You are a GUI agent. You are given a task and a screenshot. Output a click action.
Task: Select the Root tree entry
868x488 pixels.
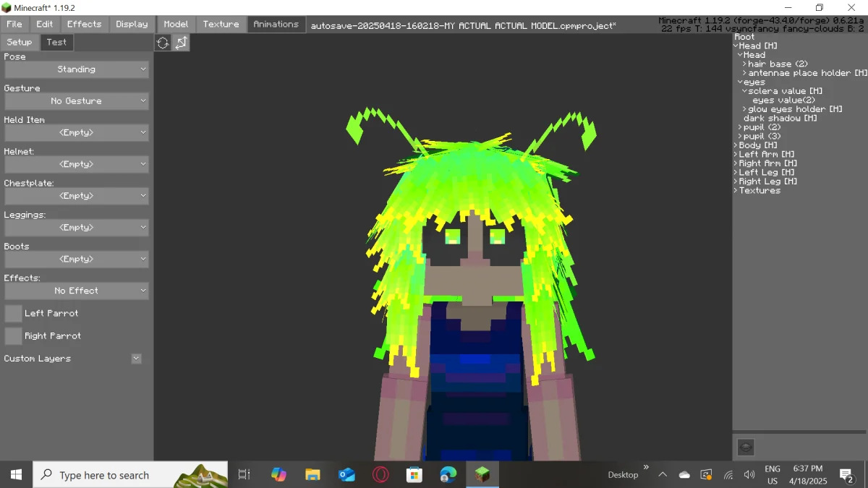point(744,37)
